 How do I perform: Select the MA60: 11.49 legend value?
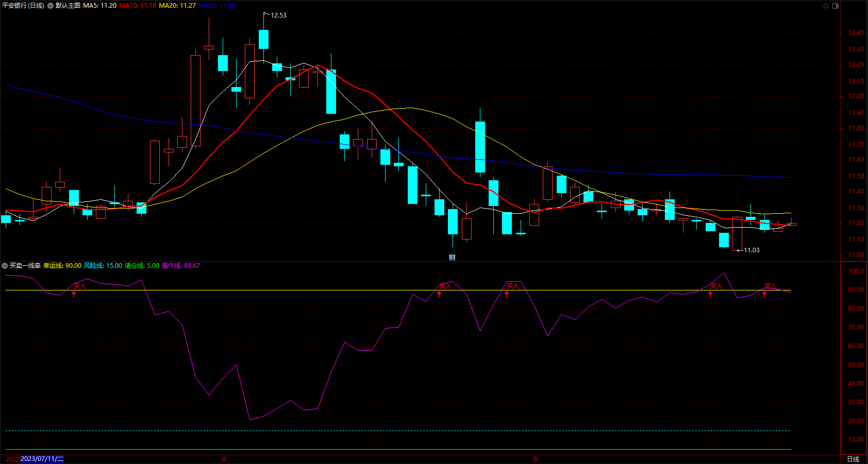click(x=217, y=6)
